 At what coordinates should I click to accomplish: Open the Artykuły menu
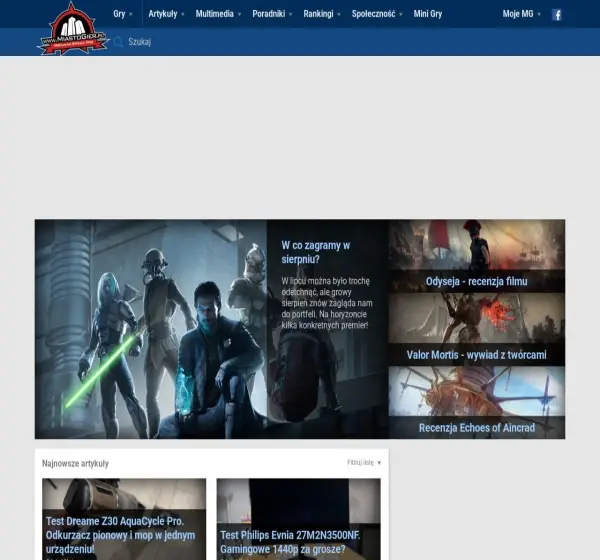(163, 14)
